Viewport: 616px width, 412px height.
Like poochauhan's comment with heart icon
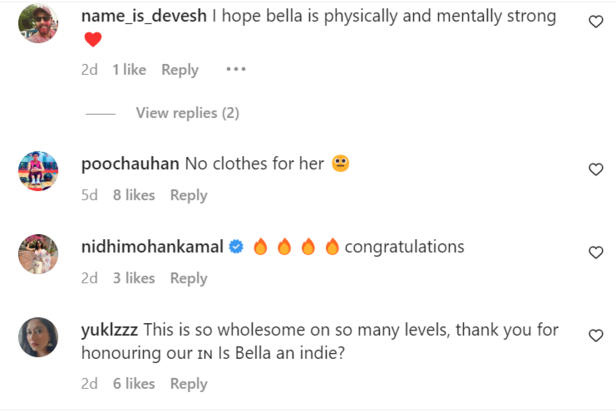point(596,170)
